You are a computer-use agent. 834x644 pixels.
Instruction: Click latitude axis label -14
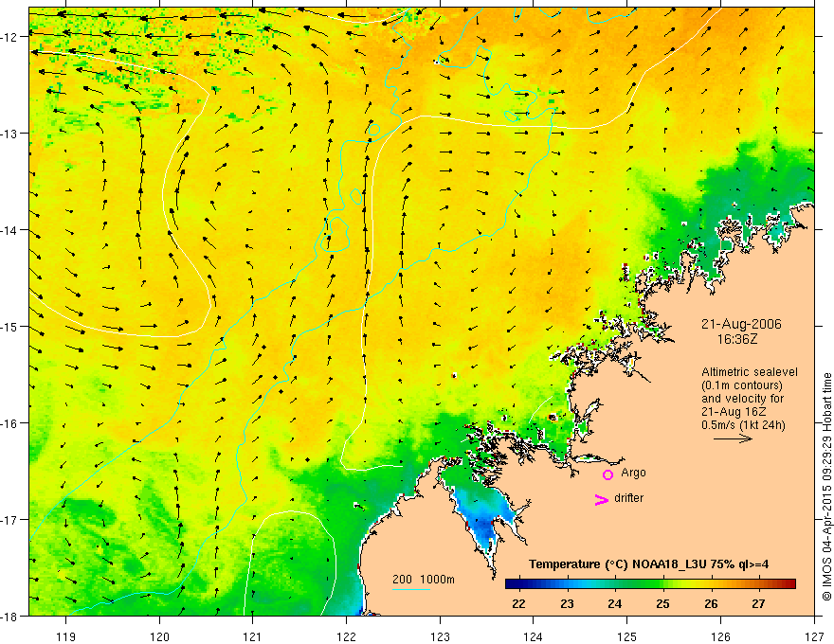9,230
